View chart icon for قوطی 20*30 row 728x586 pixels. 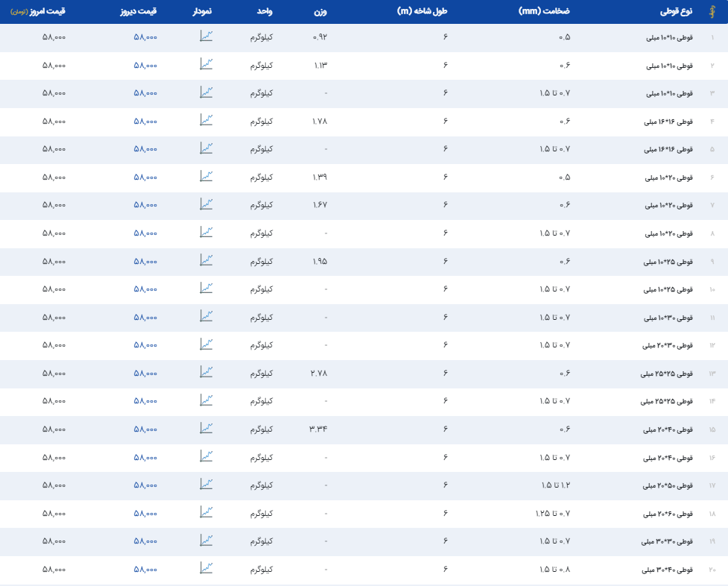tap(206, 344)
